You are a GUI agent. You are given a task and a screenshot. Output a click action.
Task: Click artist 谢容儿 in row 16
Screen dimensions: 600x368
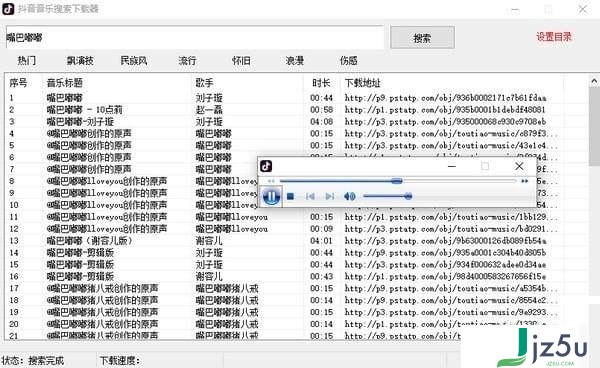(209, 277)
